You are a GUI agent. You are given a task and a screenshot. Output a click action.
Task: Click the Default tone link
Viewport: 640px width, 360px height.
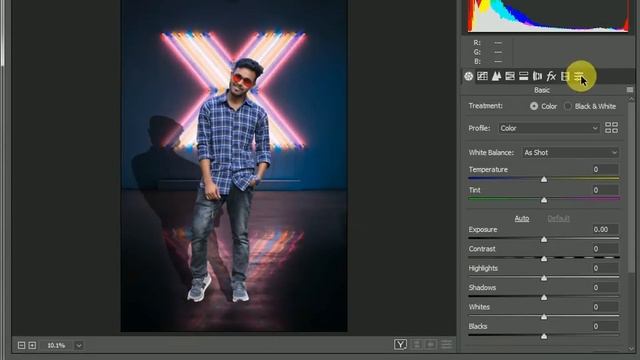(x=558, y=218)
